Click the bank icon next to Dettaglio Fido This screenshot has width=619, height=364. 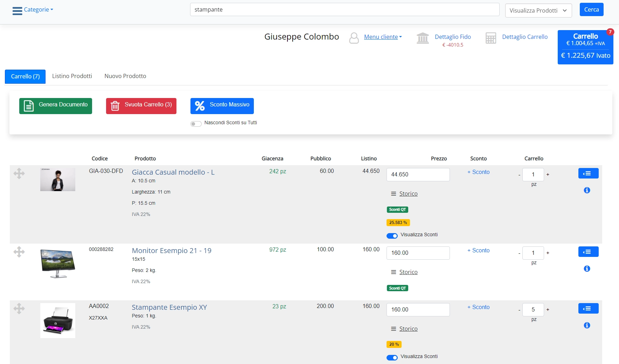tap(423, 38)
